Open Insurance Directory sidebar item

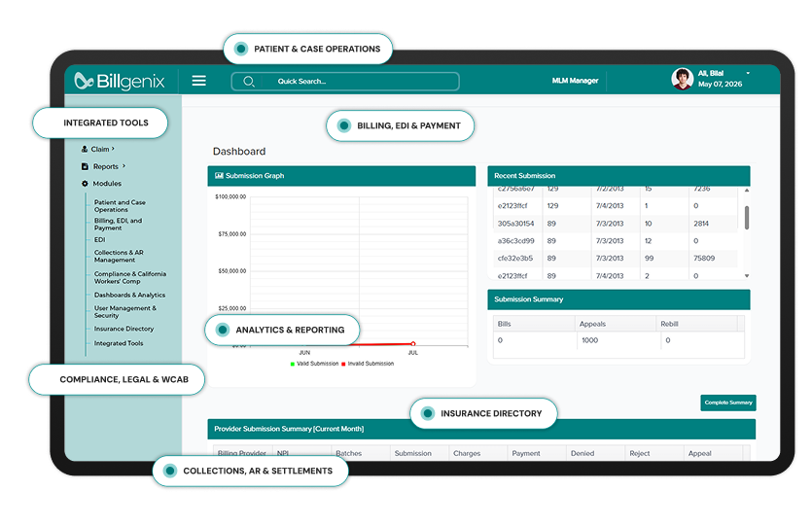[124, 329]
